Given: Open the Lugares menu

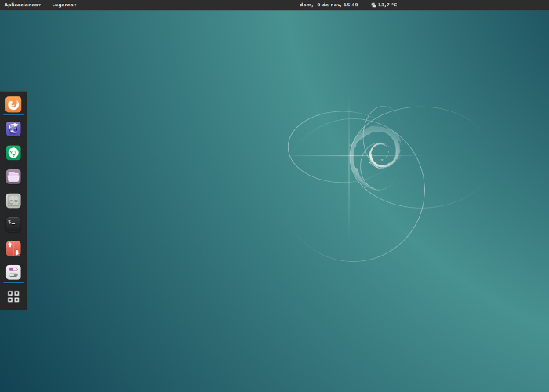Looking at the screenshot, I should (62, 5).
